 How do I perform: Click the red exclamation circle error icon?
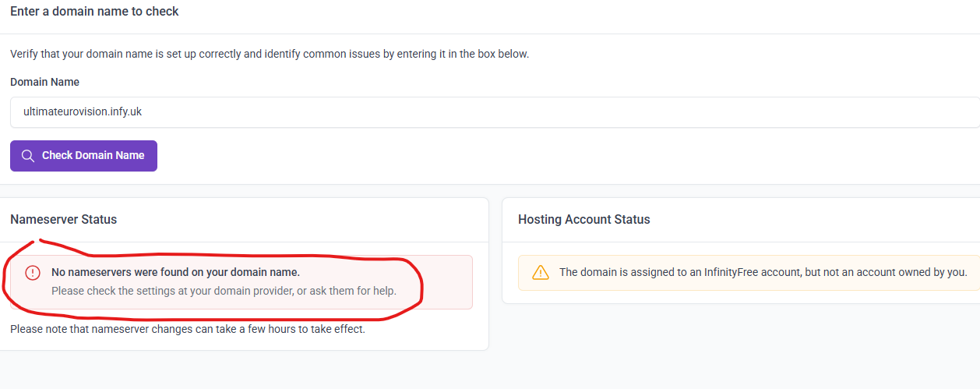click(33, 273)
